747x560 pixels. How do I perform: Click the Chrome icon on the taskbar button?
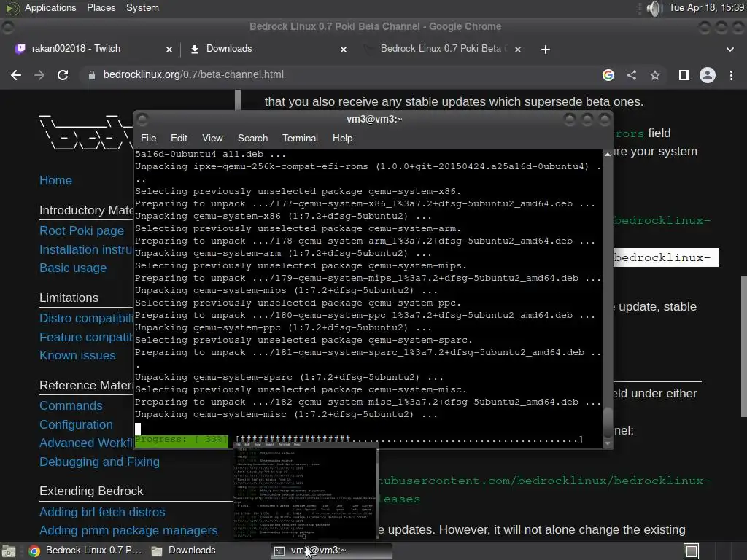[34, 551]
